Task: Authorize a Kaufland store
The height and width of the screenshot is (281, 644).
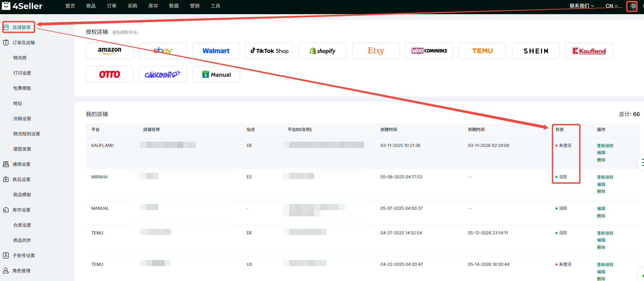Action: (x=589, y=51)
